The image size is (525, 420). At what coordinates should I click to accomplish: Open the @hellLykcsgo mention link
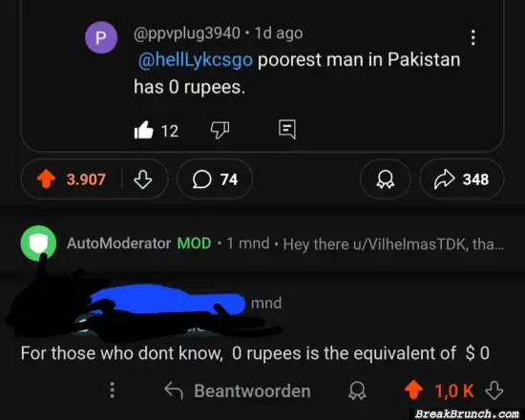click(x=195, y=60)
